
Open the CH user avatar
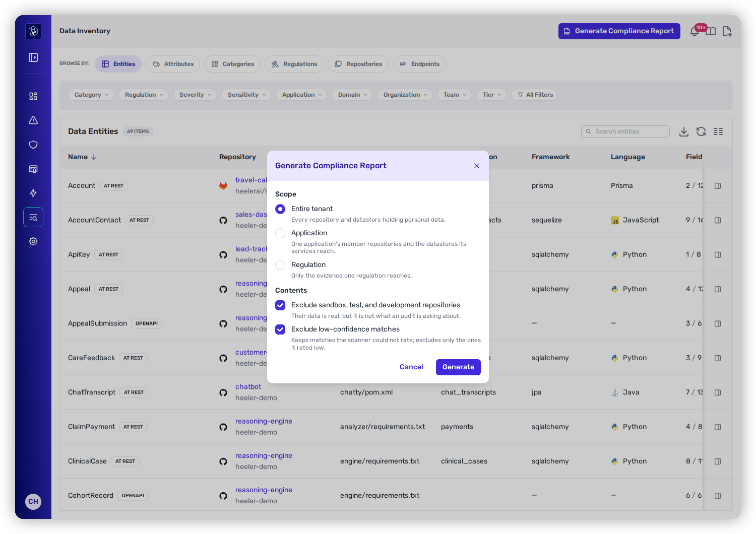pyautogui.click(x=33, y=502)
